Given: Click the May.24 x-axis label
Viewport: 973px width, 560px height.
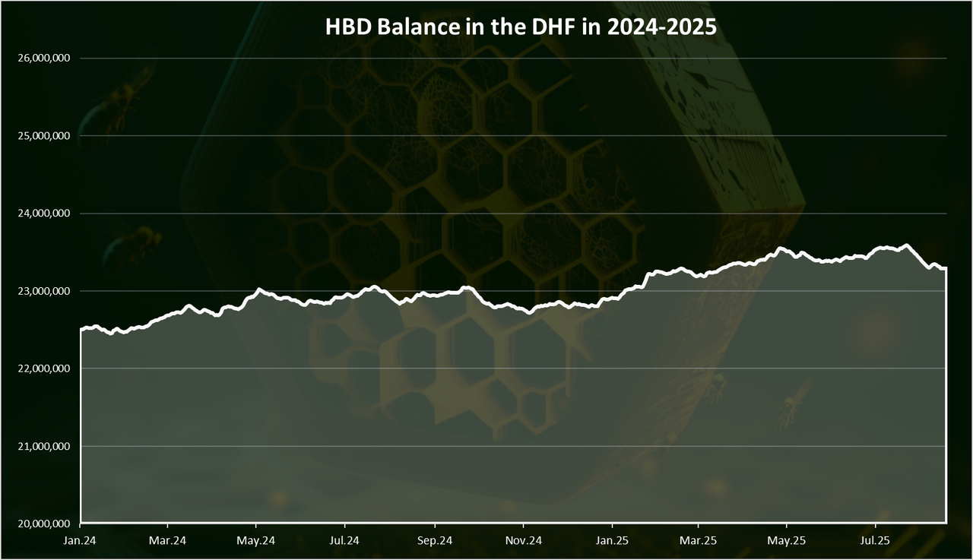Looking at the screenshot, I should coord(256,541).
